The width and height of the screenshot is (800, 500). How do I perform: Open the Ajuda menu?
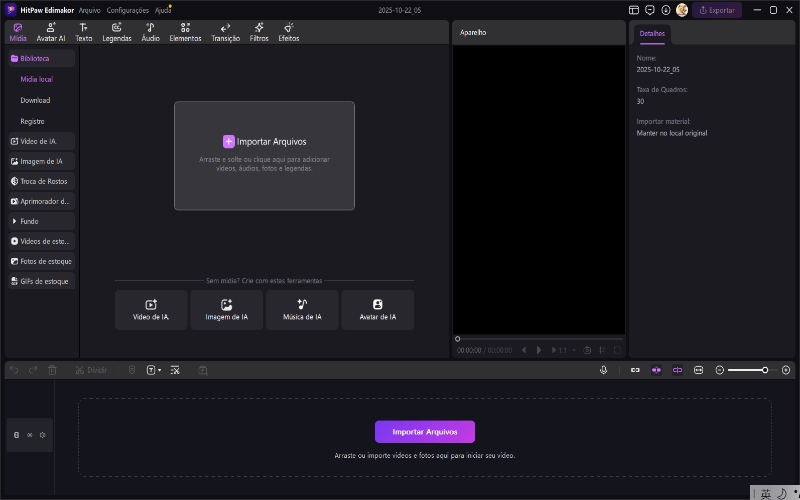[x=163, y=10]
